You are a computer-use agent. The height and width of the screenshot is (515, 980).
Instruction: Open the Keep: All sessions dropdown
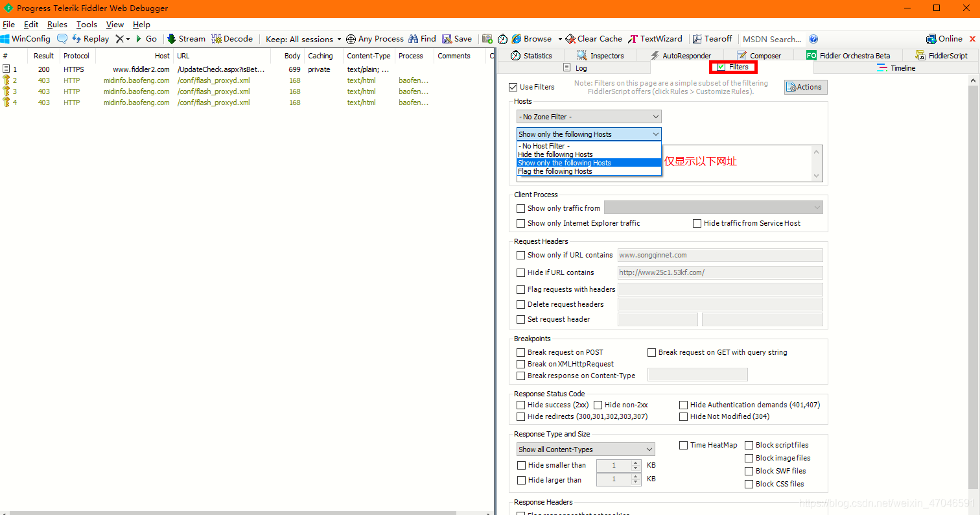click(x=303, y=39)
